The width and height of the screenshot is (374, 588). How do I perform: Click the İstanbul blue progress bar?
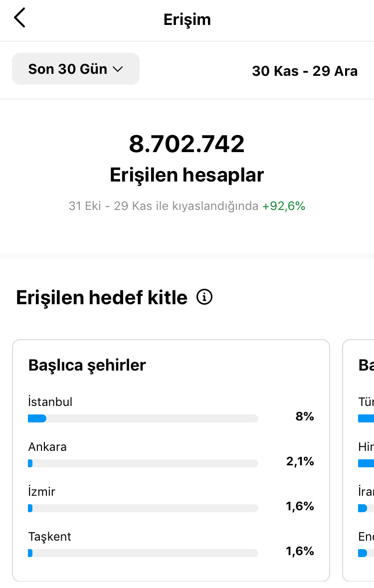point(37,418)
